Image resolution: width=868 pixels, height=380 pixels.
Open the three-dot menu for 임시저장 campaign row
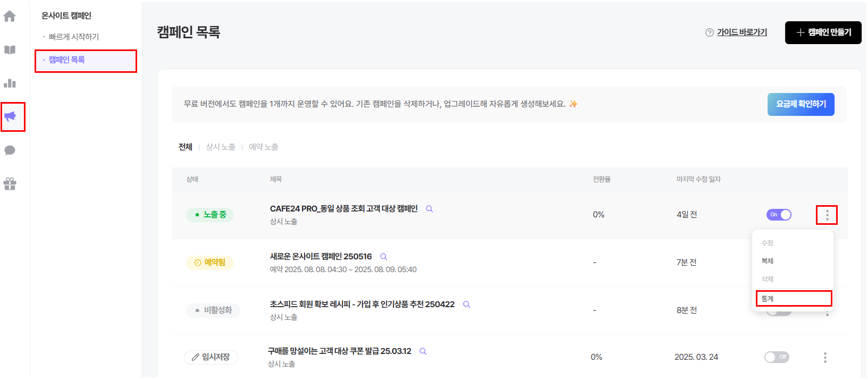click(x=825, y=357)
